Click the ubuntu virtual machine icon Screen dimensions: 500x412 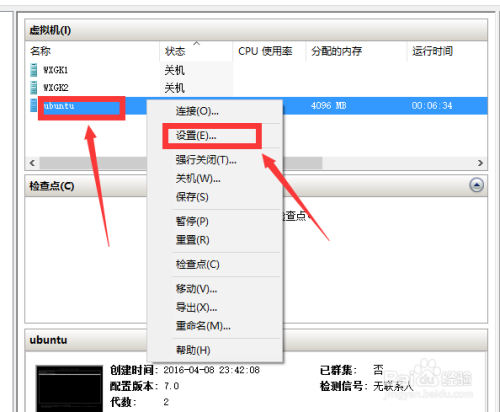(x=34, y=105)
